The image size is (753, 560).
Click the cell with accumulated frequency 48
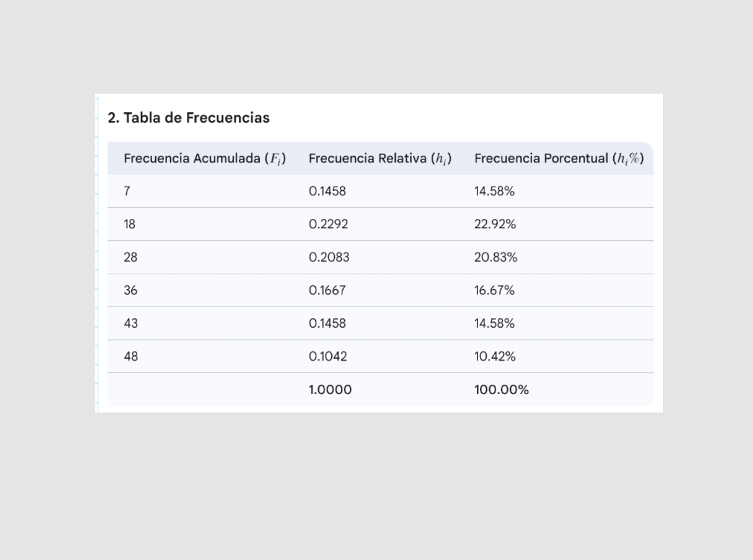(131, 356)
